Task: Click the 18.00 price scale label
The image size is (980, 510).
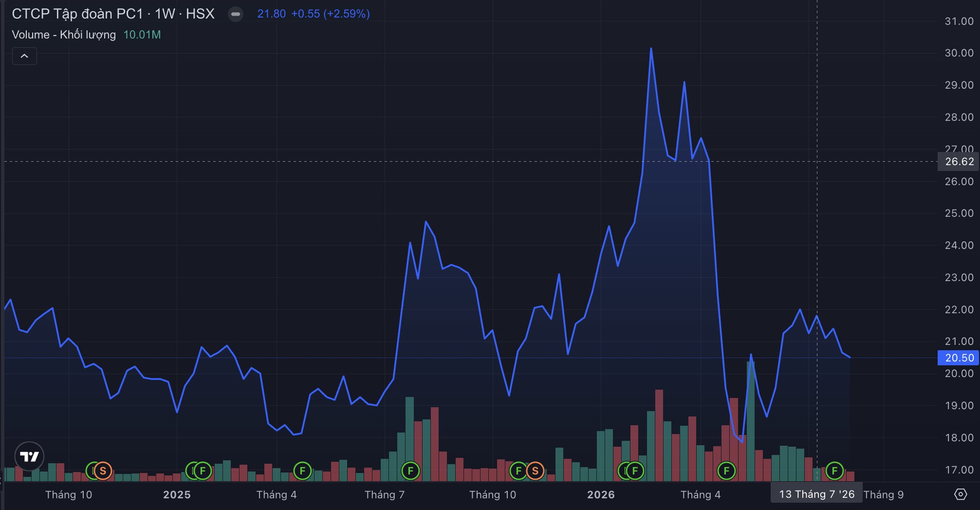Action: coord(959,438)
